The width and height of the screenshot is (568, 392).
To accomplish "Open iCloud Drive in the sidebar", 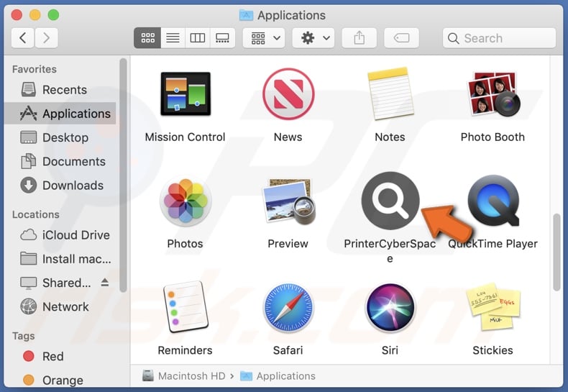I will 60,234.
